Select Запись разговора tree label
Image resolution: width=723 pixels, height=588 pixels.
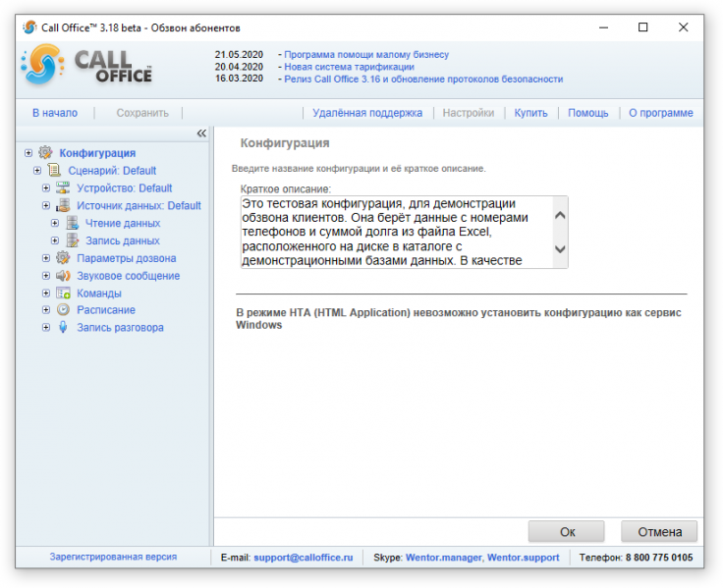click(120, 327)
